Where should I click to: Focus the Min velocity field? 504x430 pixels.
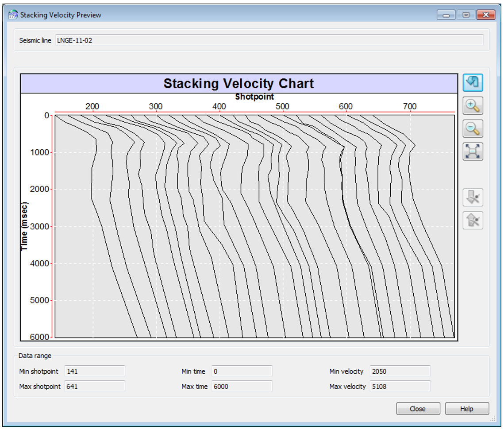400,372
